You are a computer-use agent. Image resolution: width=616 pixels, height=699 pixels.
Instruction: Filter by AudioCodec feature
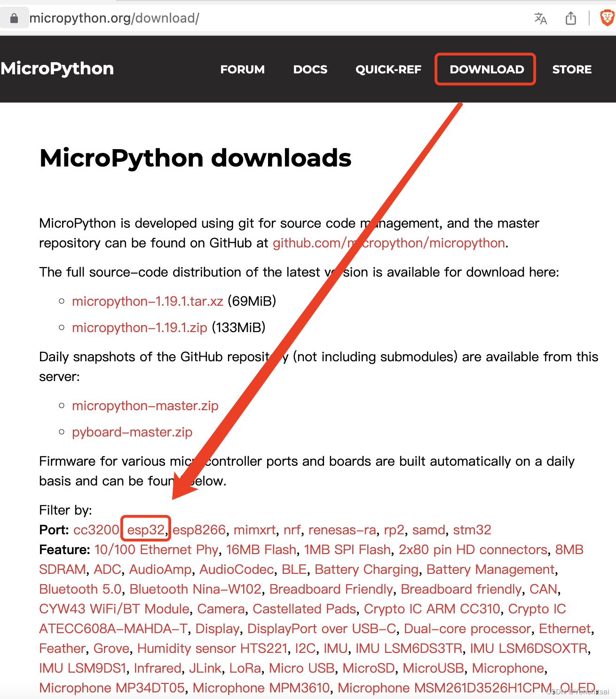(x=237, y=570)
